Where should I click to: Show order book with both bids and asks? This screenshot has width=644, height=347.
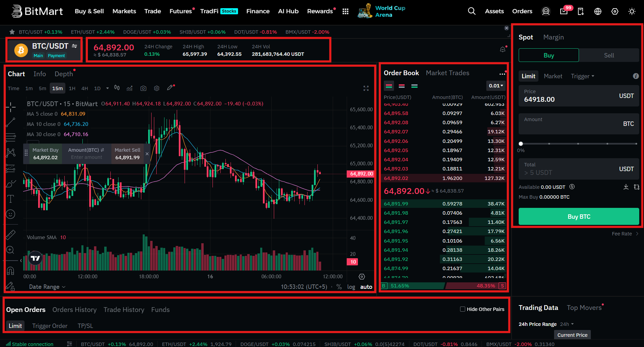click(389, 86)
